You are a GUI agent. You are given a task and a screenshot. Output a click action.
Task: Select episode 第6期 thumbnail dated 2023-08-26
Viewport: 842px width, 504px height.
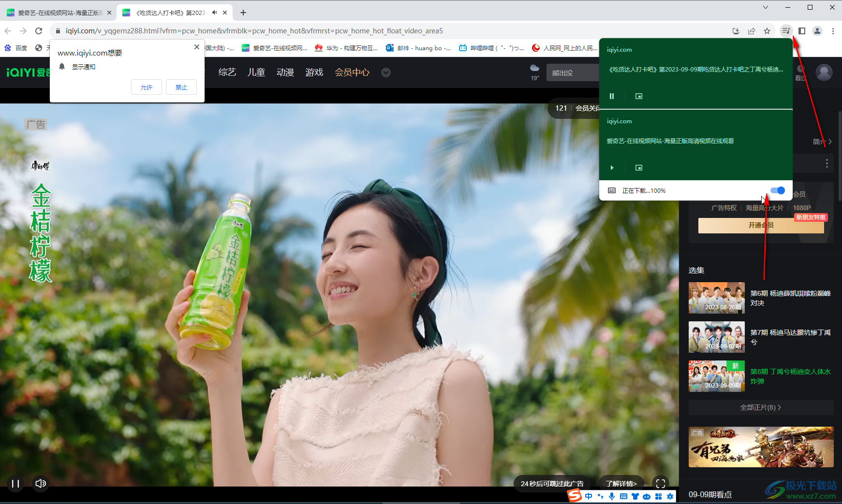click(717, 298)
